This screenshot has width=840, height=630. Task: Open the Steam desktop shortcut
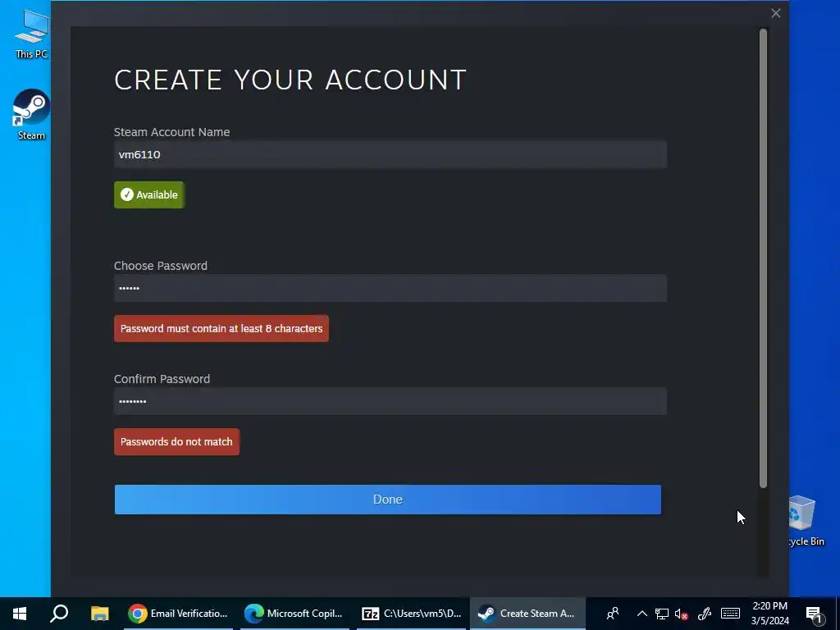coord(32,115)
